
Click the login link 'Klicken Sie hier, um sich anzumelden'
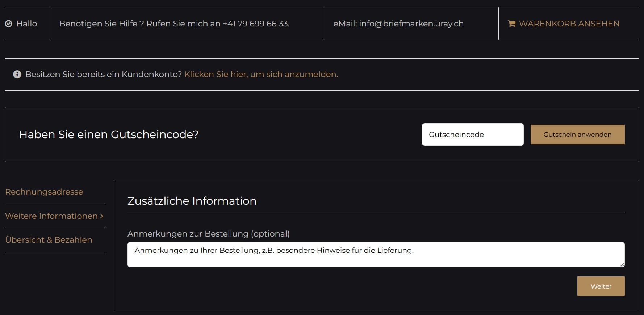point(261,75)
